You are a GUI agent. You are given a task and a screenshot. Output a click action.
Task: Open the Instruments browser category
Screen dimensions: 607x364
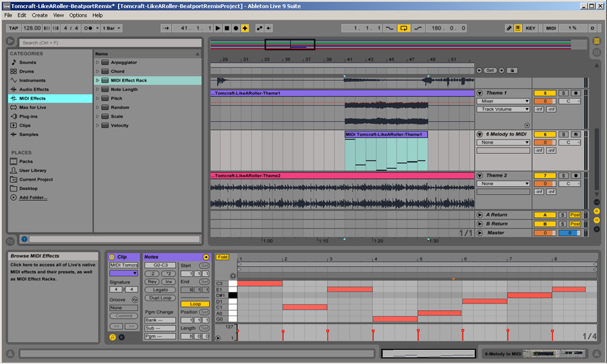point(32,80)
